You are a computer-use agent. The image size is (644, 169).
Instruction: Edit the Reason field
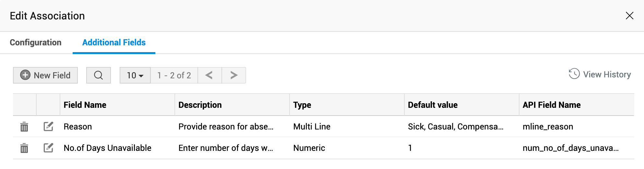tap(48, 126)
